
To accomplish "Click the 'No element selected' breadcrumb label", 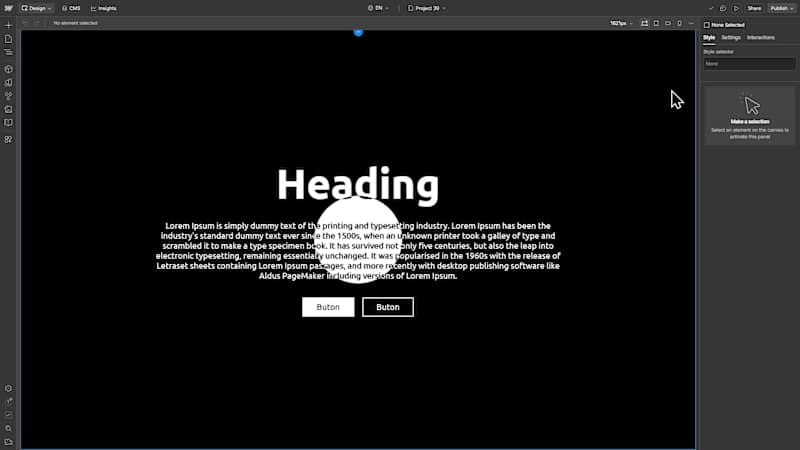I will [x=76, y=23].
